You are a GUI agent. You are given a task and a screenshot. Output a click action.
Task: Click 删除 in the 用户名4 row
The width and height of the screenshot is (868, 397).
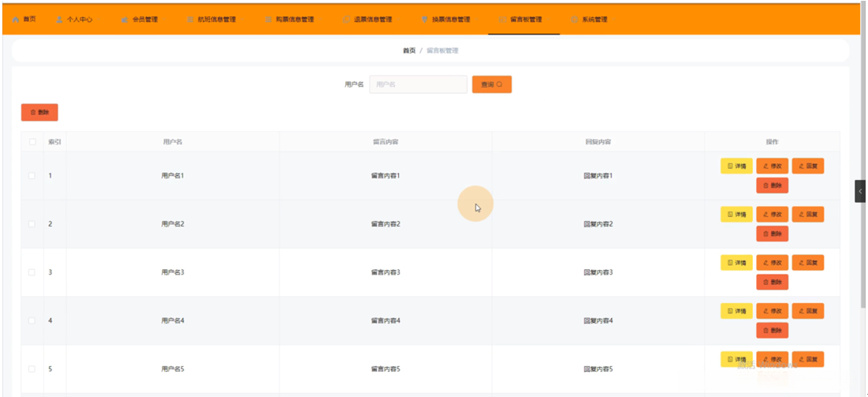[x=773, y=331]
